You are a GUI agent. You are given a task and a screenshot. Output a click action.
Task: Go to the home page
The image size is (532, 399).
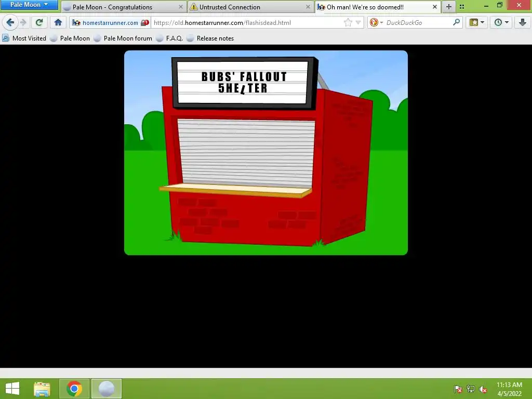click(x=58, y=23)
